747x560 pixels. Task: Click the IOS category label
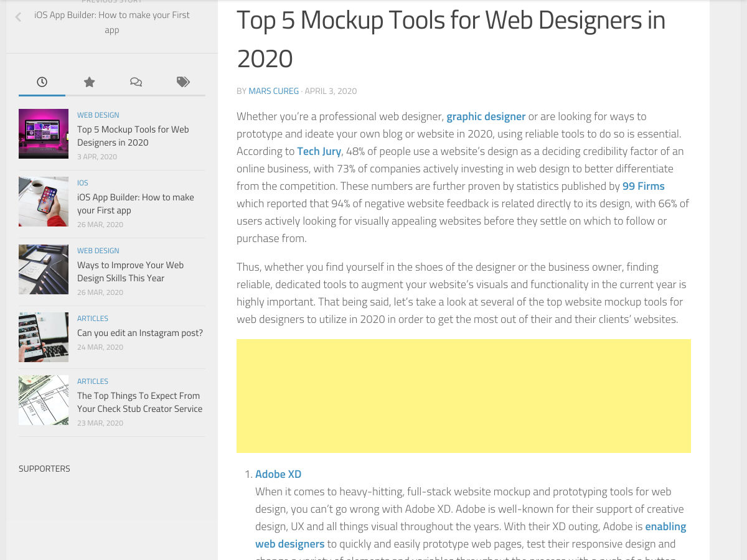point(83,183)
